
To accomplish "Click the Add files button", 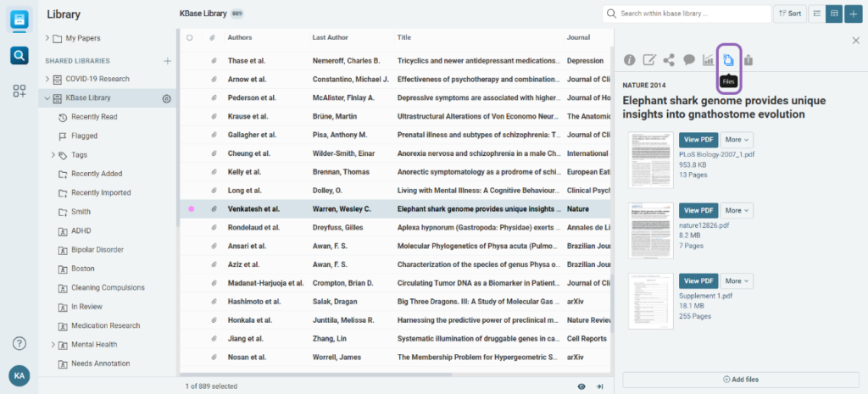I will 741,379.
